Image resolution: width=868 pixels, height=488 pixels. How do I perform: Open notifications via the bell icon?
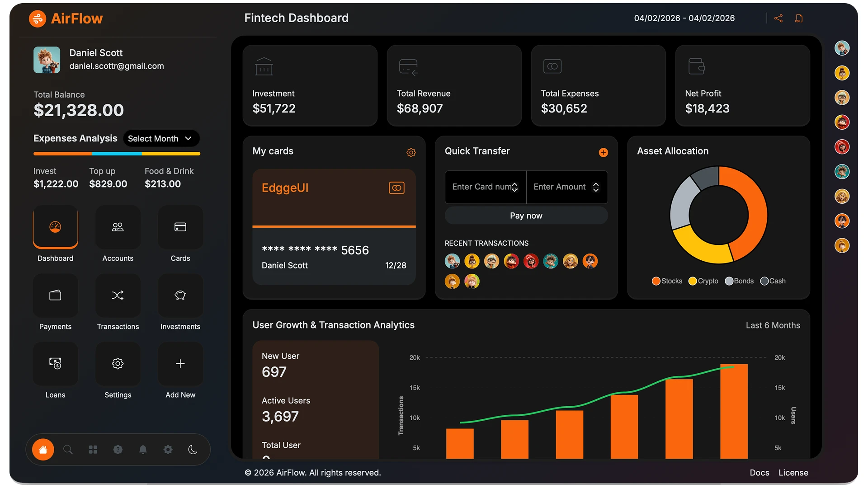coord(143,450)
